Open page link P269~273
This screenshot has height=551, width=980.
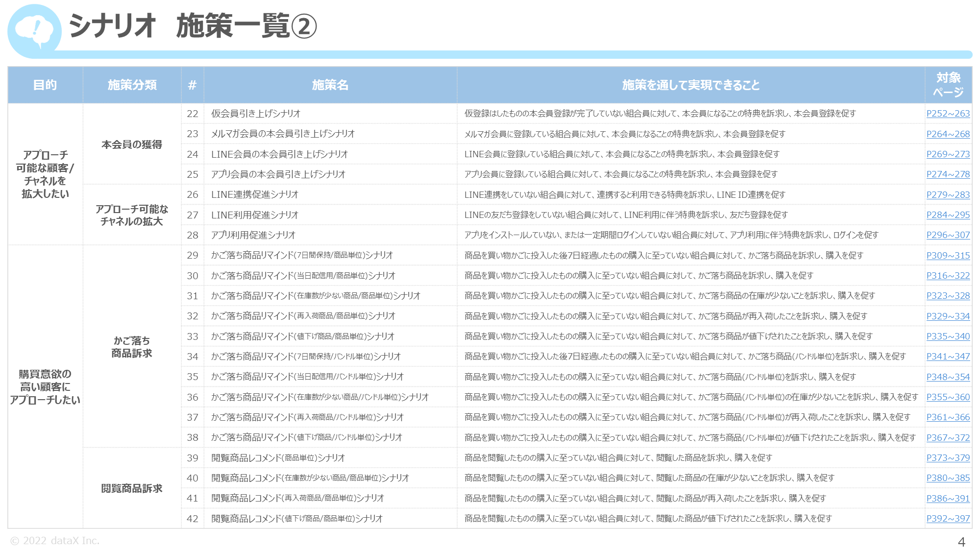pyautogui.click(x=948, y=154)
